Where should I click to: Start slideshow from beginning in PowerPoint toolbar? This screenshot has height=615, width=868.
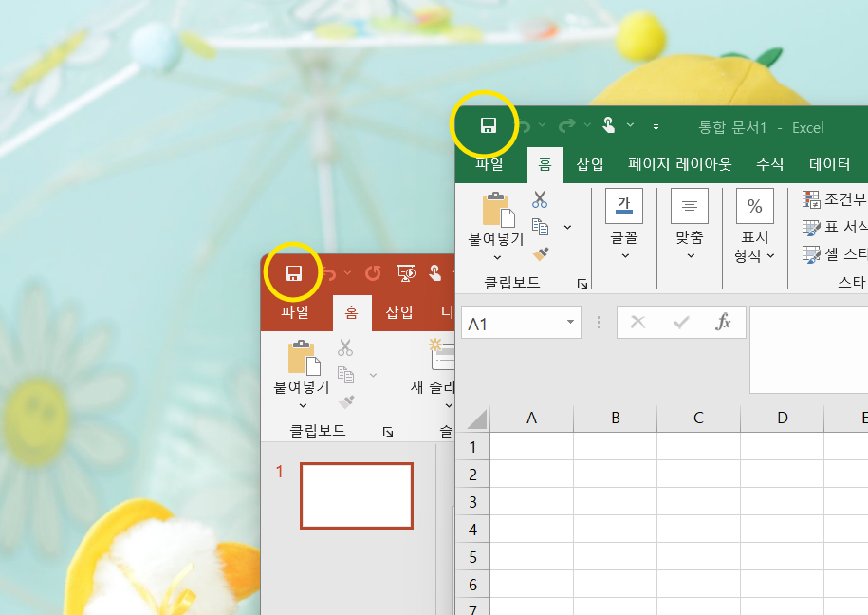tap(407, 273)
